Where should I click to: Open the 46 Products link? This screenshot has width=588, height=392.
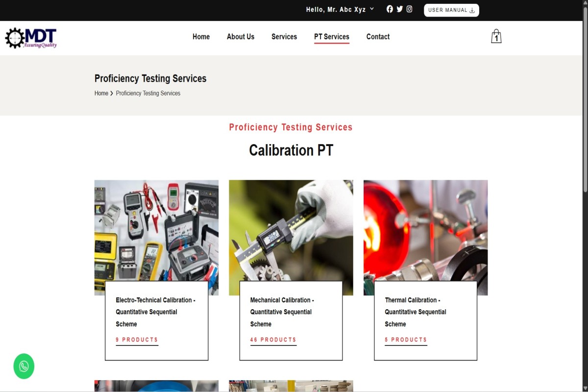pos(273,340)
